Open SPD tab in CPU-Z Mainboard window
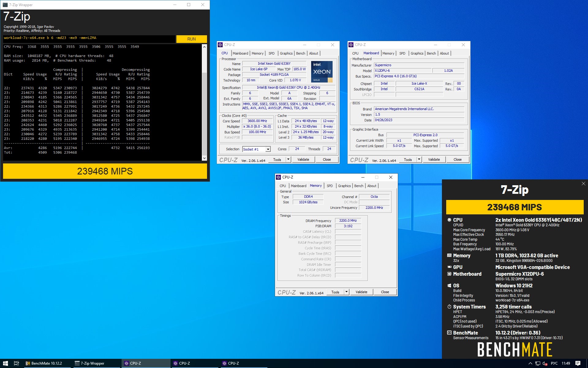This screenshot has width=588, height=368. 402,53
